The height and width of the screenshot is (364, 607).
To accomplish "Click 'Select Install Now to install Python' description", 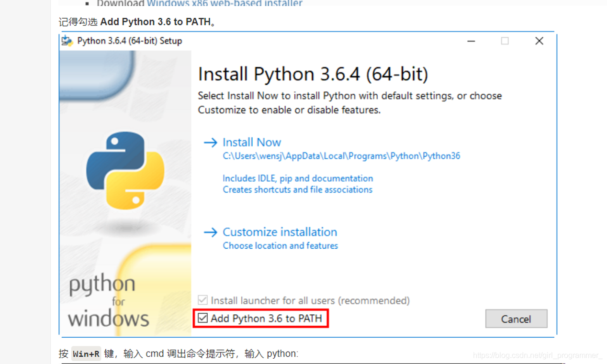I will coord(350,103).
